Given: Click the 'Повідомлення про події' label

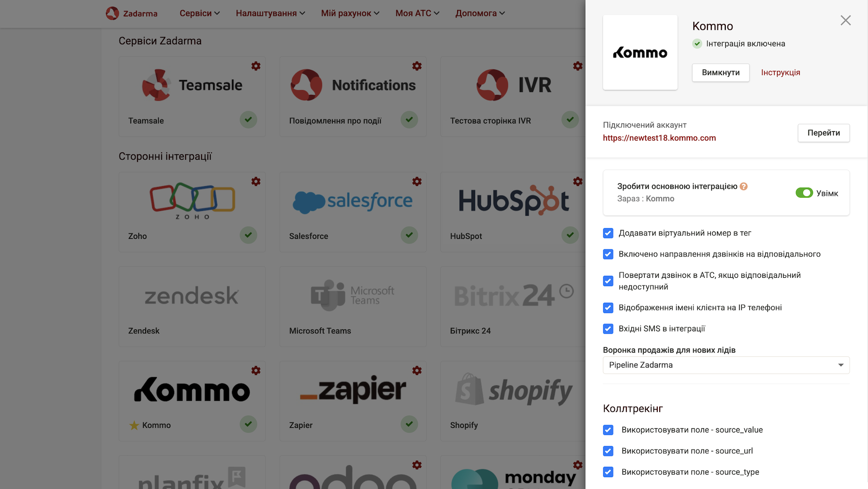Looking at the screenshot, I should coord(335,121).
